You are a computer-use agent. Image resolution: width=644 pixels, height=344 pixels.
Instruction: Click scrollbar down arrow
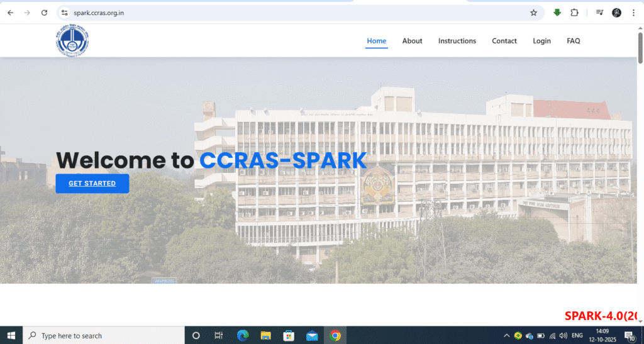pyautogui.click(x=640, y=322)
